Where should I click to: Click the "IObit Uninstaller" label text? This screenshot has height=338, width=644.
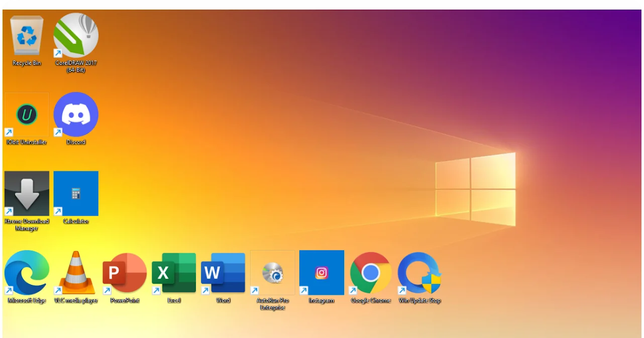click(26, 142)
